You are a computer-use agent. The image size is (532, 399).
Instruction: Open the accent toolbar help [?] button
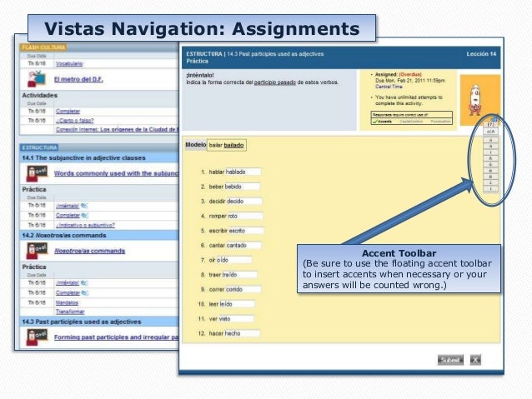point(490,125)
